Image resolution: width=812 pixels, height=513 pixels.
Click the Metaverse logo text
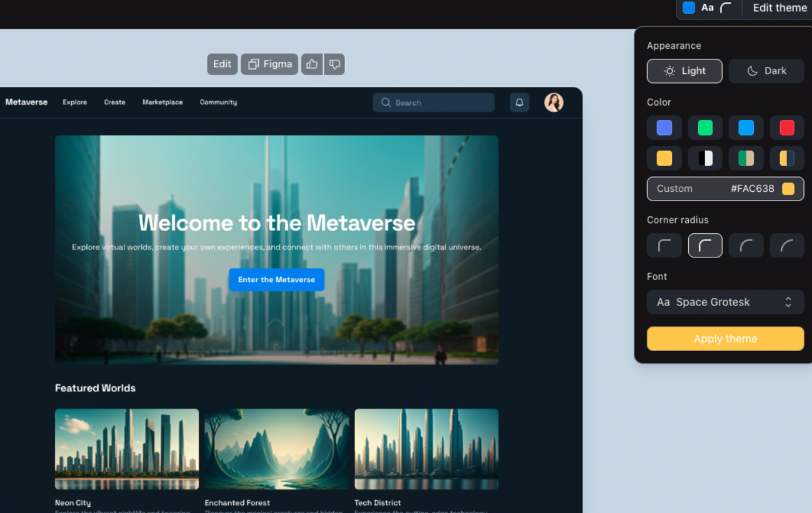[26, 102]
